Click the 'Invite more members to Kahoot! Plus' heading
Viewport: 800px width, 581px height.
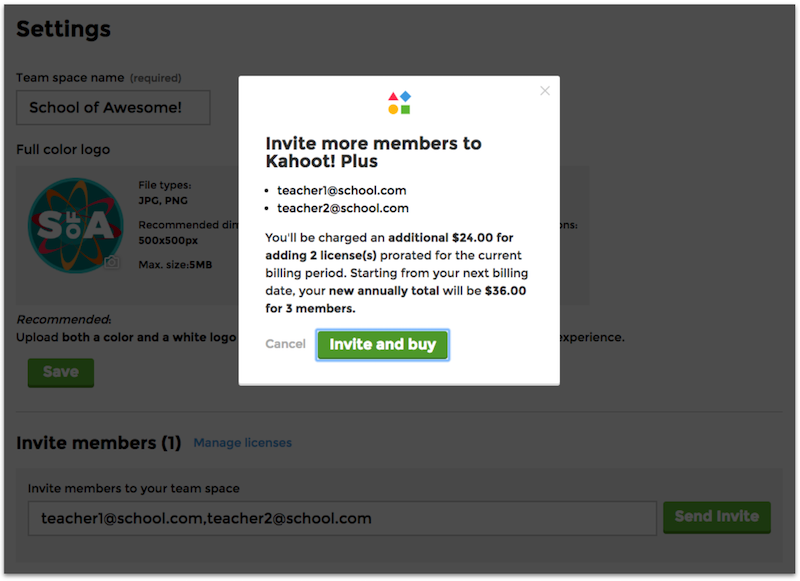click(x=373, y=152)
